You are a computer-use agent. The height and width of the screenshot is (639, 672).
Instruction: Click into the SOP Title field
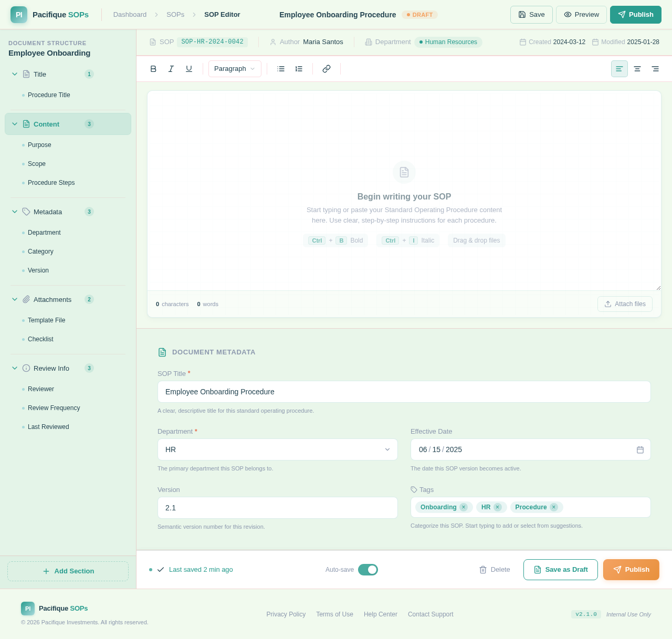coord(404,392)
